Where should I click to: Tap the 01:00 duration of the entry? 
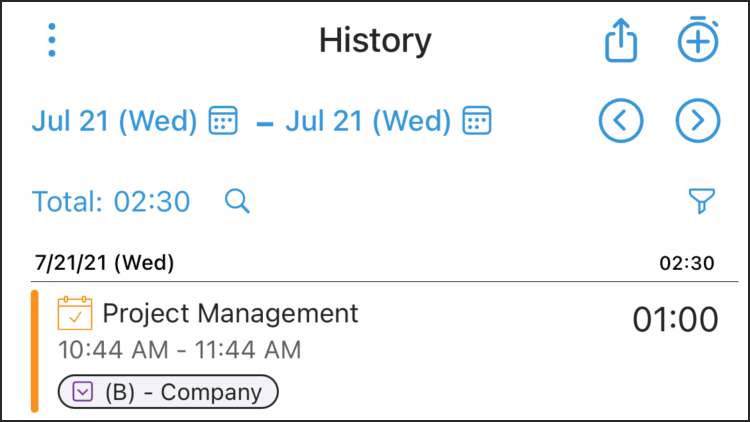point(675,320)
